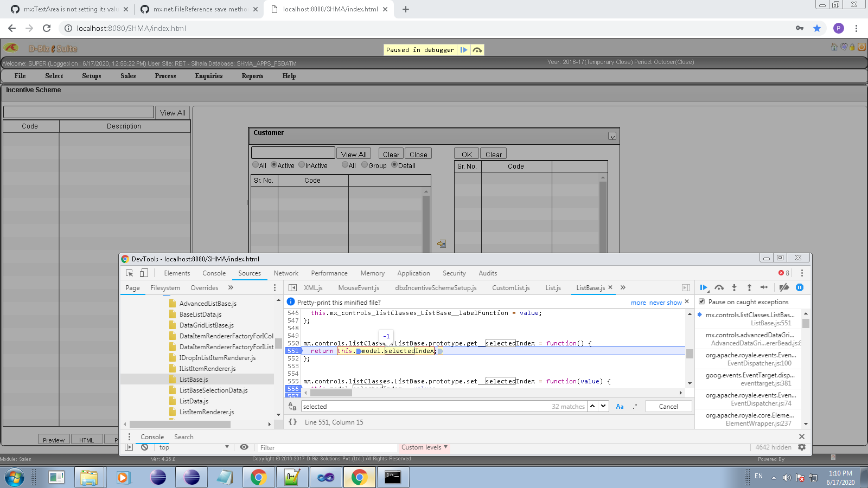Close the ListBase.js file tab
868x488 pixels.
pyautogui.click(x=610, y=287)
